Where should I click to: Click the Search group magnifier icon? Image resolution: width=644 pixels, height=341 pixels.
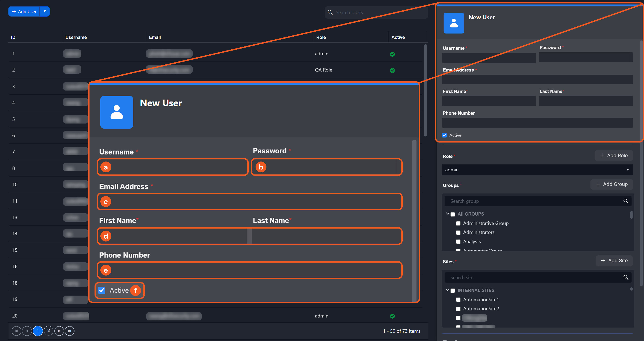pos(626,201)
